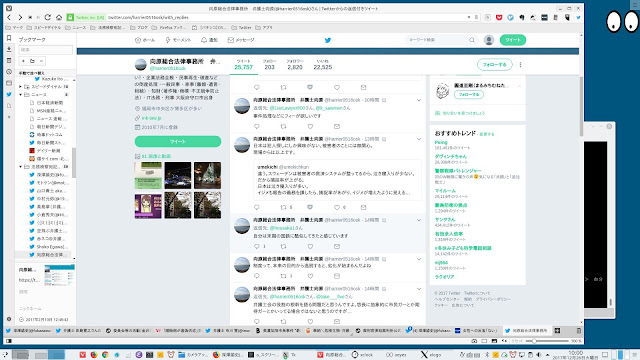Toggle the bookmark page icon in address bar
The image size is (640, 360).
point(476,18)
